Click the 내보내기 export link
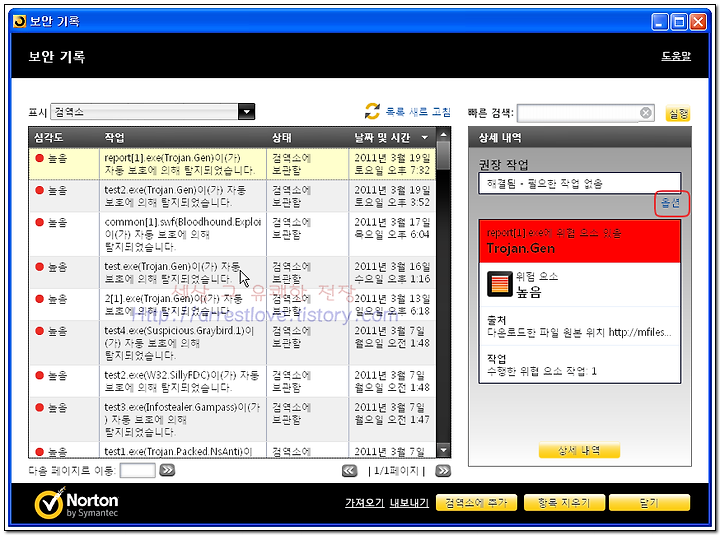Viewport: 720px width, 535px height. (409, 503)
